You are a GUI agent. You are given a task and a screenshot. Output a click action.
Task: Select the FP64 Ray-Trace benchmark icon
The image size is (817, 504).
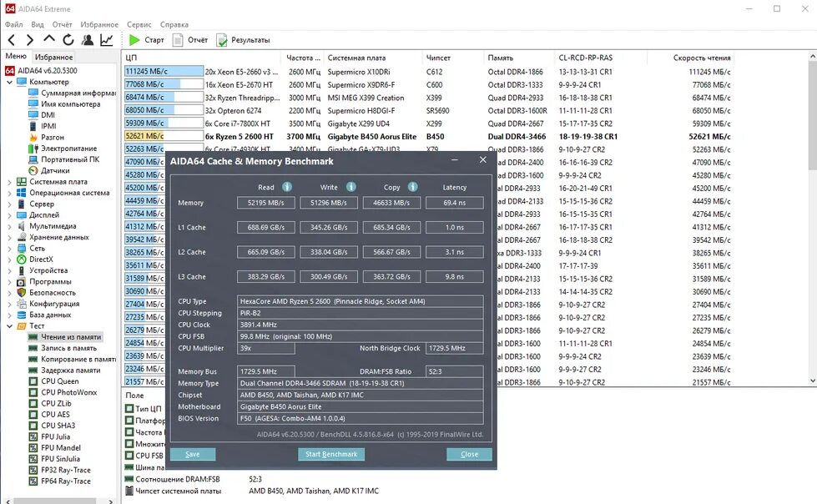[33, 481]
